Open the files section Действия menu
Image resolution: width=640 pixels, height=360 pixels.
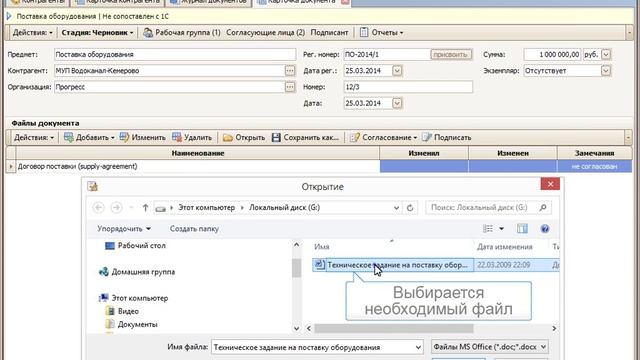pyautogui.click(x=34, y=138)
